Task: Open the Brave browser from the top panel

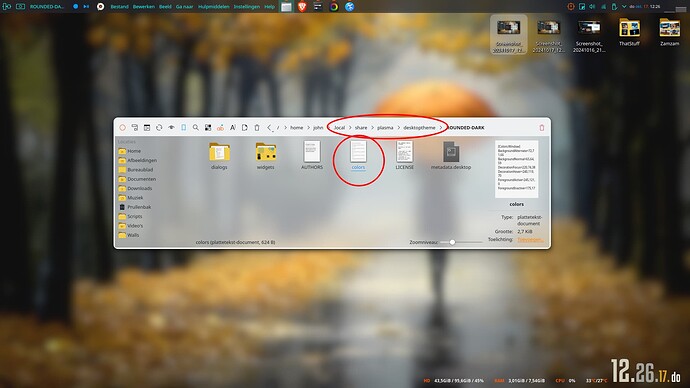Action: (x=302, y=7)
